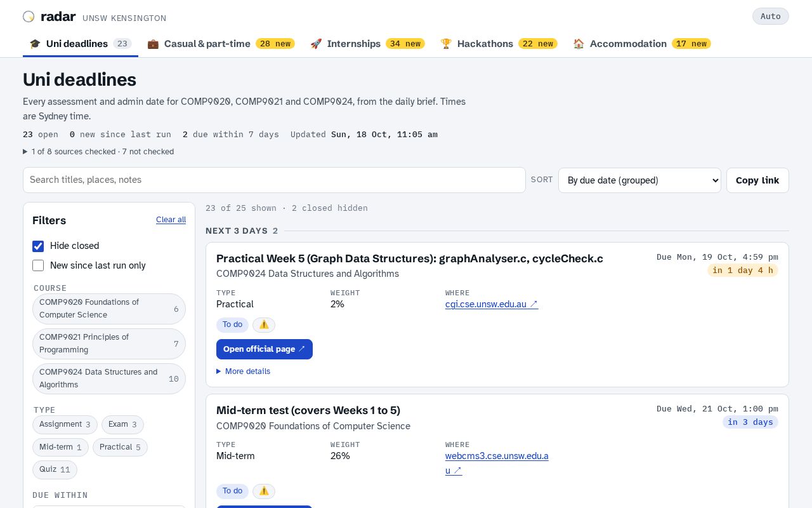Switch to the Accommodation tab

point(642,44)
